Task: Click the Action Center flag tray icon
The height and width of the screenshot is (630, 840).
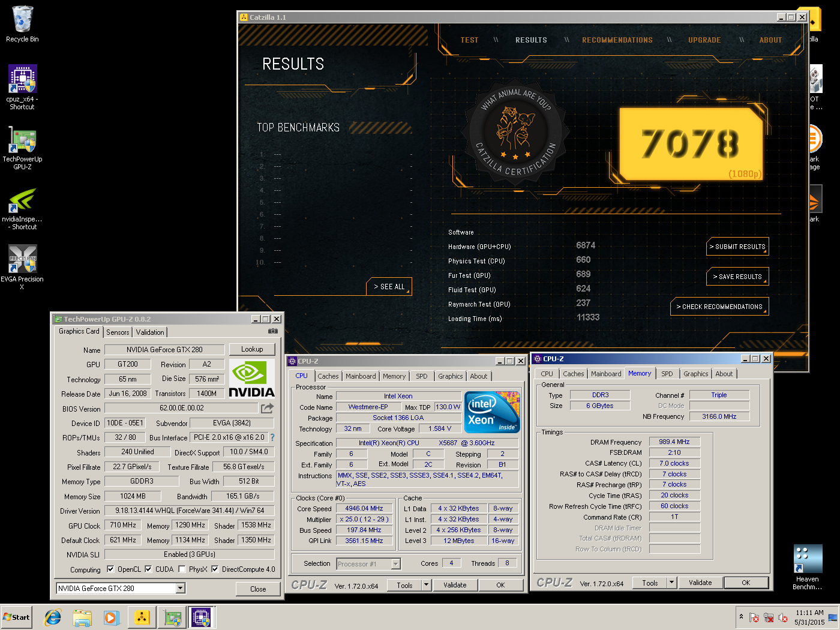Action: point(754,617)
